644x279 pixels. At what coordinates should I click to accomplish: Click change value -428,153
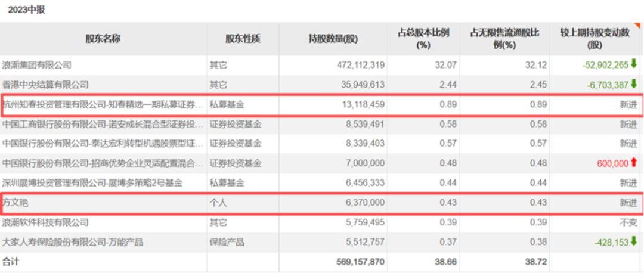(612, 242)
